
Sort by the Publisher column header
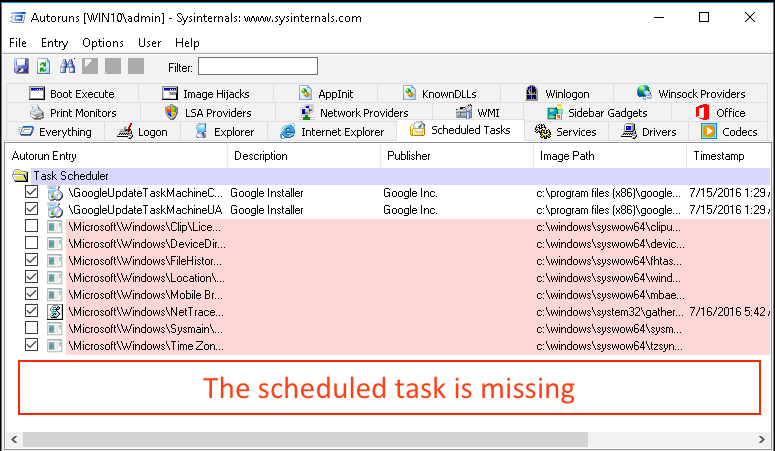pos(409,156)
